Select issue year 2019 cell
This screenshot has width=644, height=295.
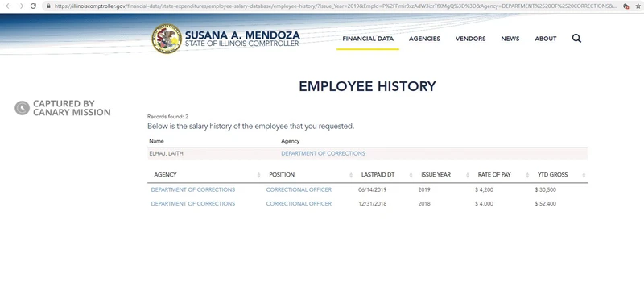(424, 189)
